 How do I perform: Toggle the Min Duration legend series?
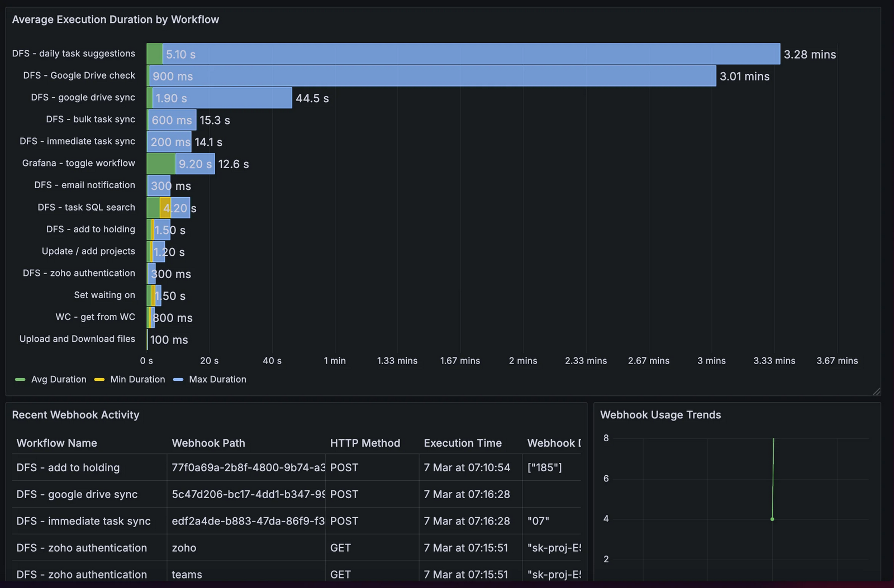[137, 379]
